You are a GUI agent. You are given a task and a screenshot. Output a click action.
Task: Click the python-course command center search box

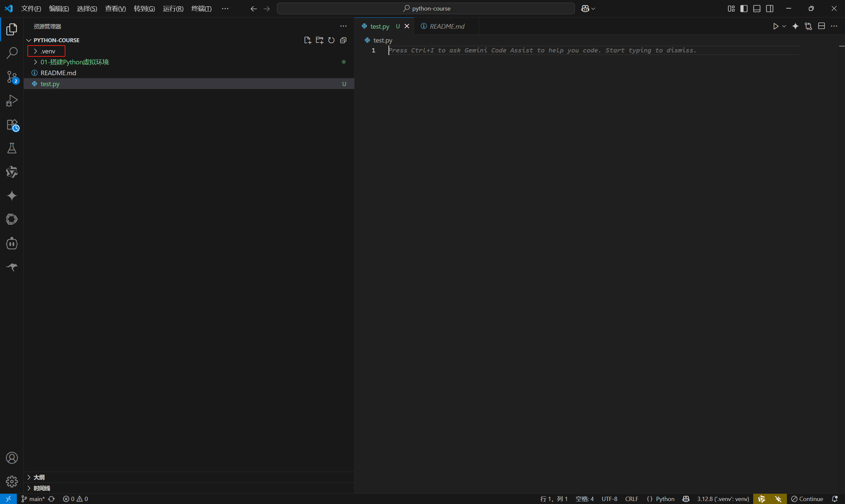pos(426,9)
